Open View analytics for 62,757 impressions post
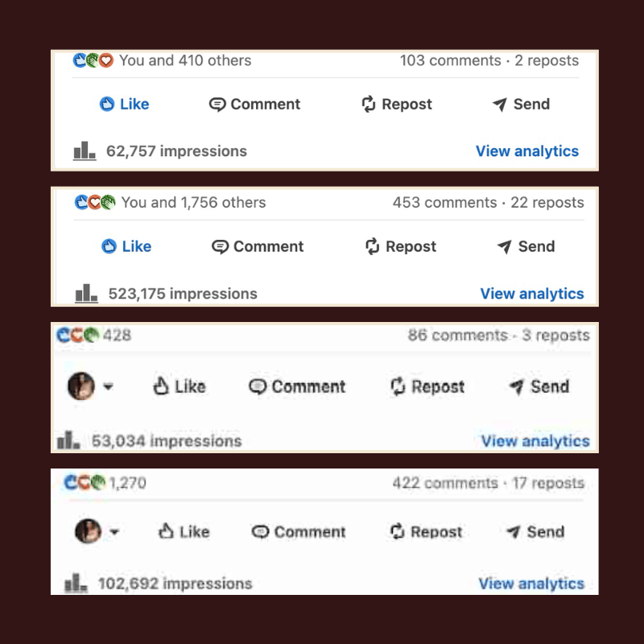The width and height of the screenshot is (644, 644). coord(526,151)
